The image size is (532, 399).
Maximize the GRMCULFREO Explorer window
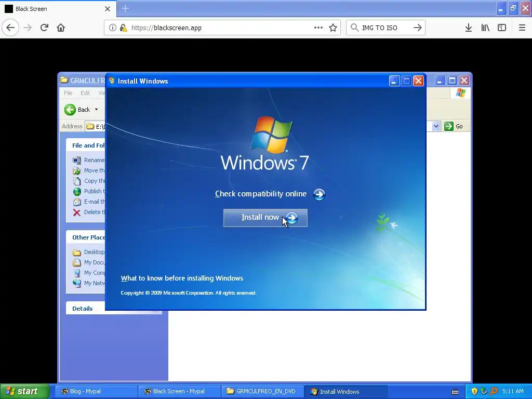(452, 81)
